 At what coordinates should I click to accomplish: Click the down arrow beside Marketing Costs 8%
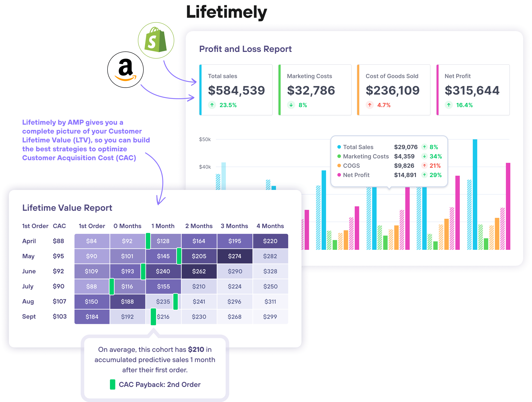[291, 105]
